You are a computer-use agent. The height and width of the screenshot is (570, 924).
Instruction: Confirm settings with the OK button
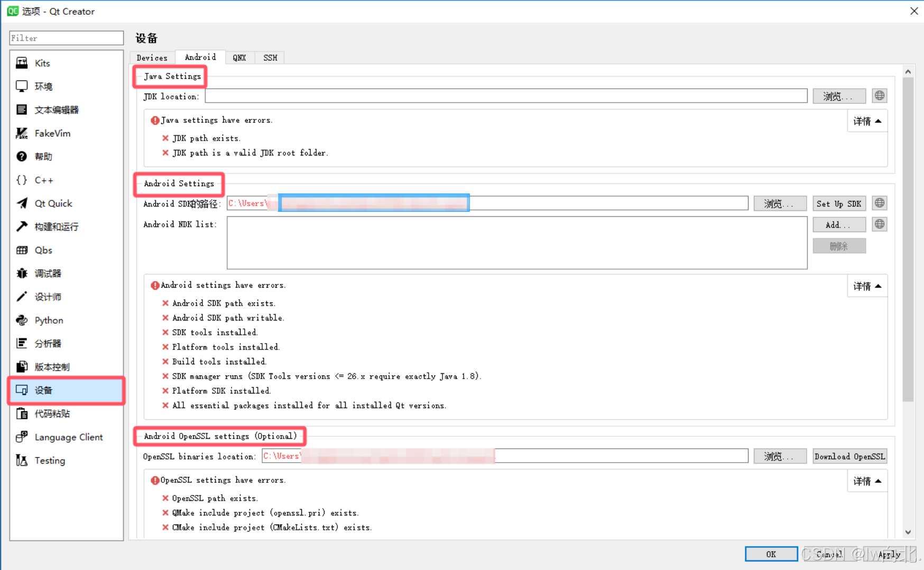point(771,554)
